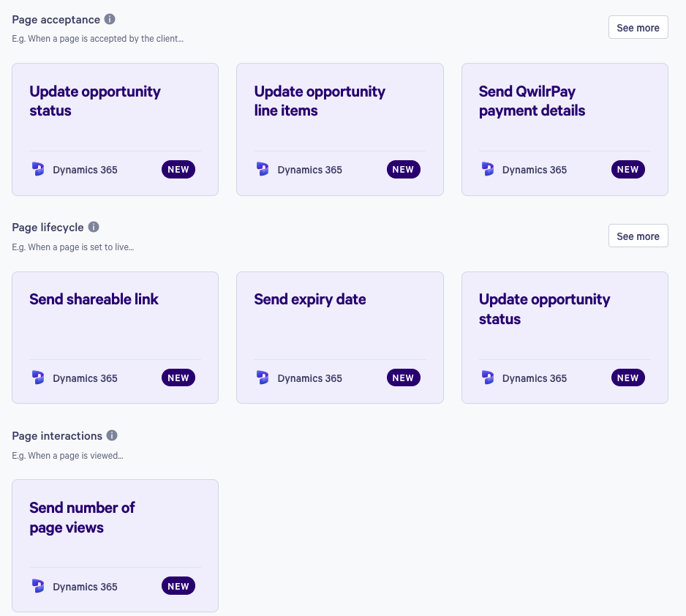
Task: Expand Page acceptance with See more
Action: point(638,28)
